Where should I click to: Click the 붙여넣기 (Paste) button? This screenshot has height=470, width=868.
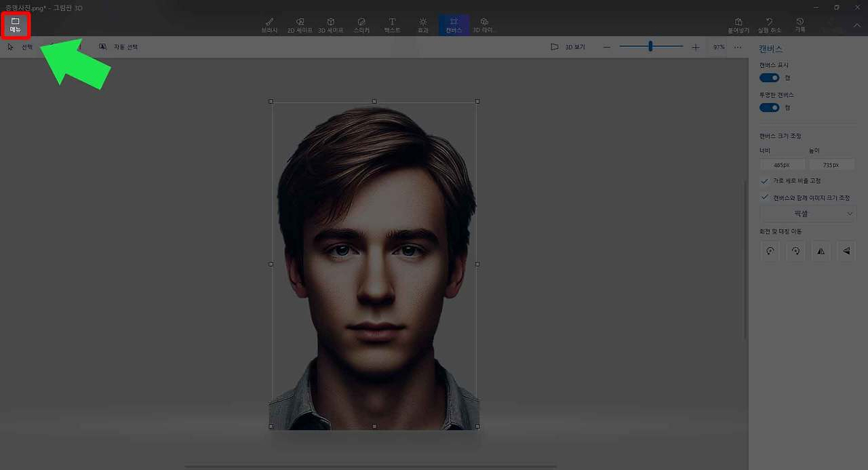point(738,25)
